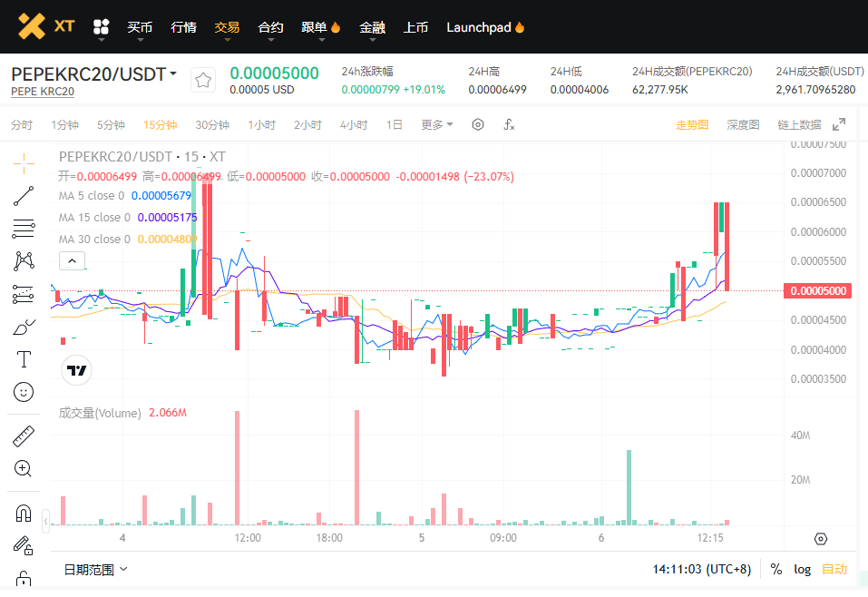
Task: Open the 更多 timeframe dropdown
Action: [x=436, y=125]
